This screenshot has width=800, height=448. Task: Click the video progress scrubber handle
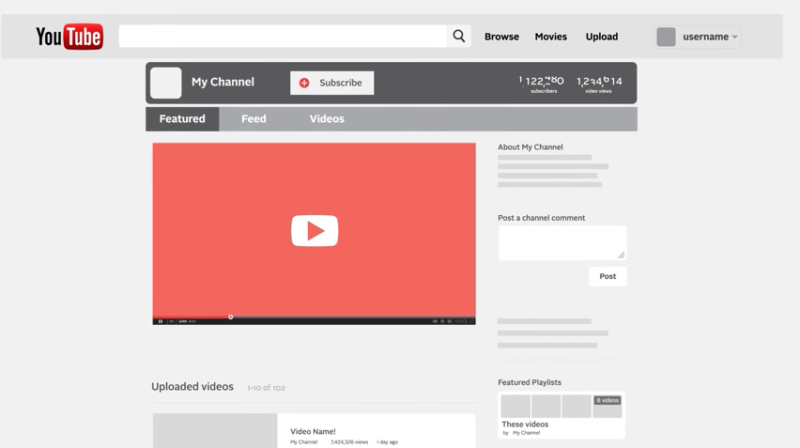pyautogui.click(x=231, y=317)
